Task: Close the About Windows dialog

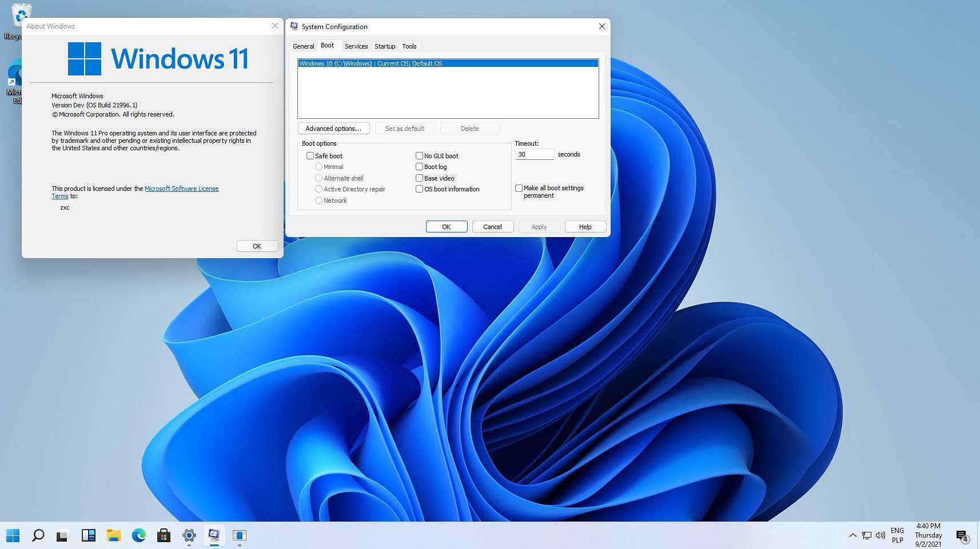Action: [275, 26]
